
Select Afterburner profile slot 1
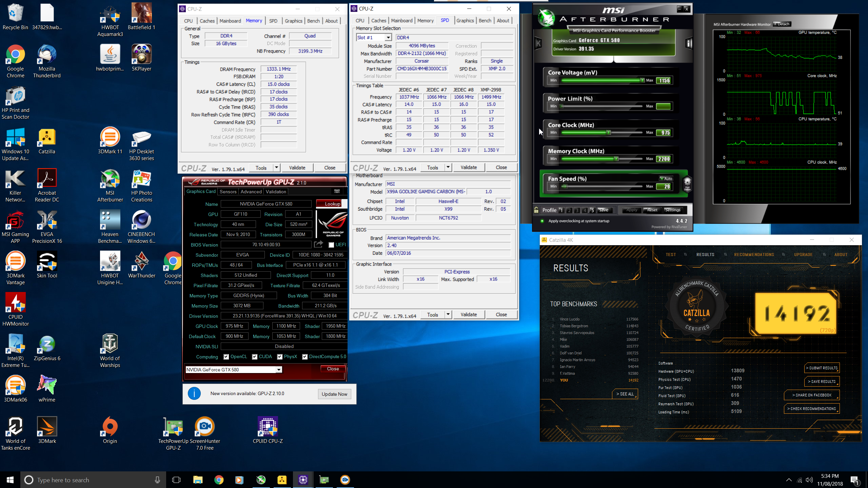point(561,210)
